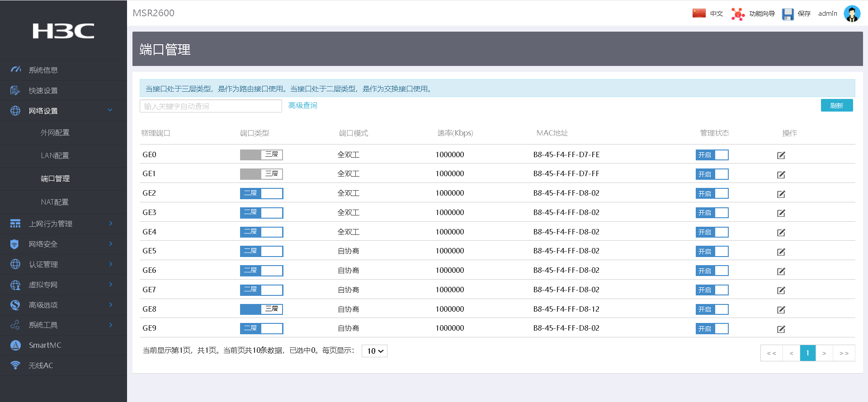Viewport: 868px width, 402px height.
Task: Go to NAT配置 submenu item
Action: (x=55, y=202)
